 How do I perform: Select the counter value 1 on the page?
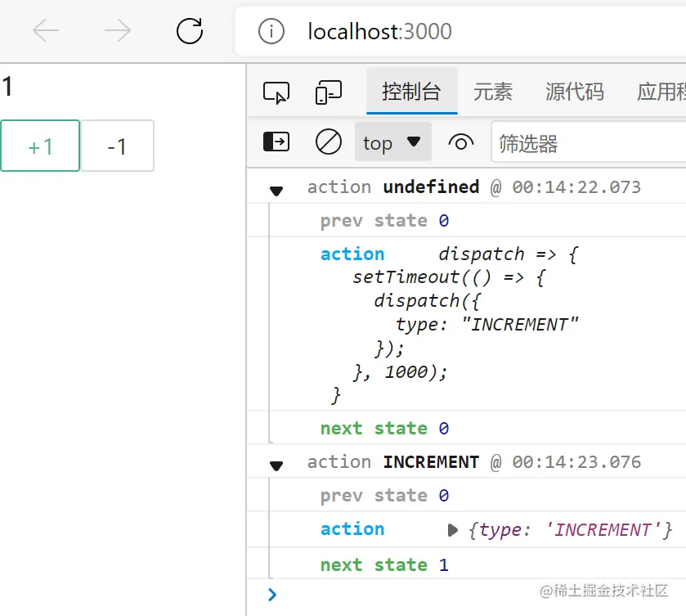[7, 86]
